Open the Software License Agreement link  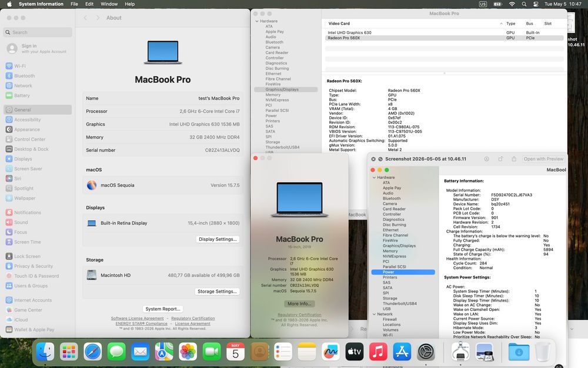click(137, 319)
